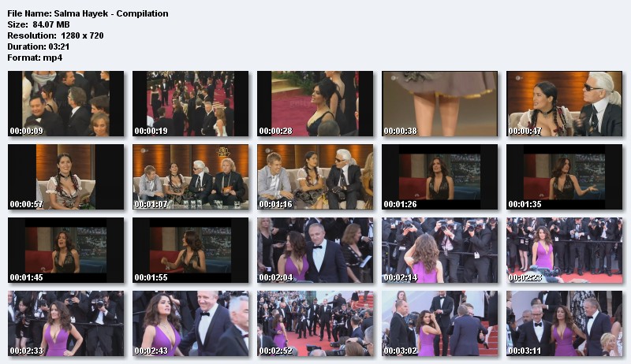The height and width of the screenshot is (364, 631).
Task: Click the 00:00:38 frame thumbnail
Action: click(x=439, y=104)
